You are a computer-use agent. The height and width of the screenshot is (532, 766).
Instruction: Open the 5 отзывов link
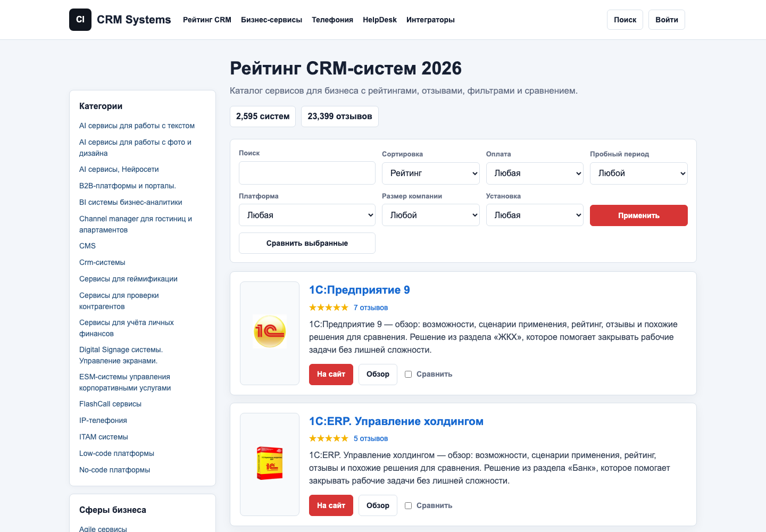tap(371, 438)
